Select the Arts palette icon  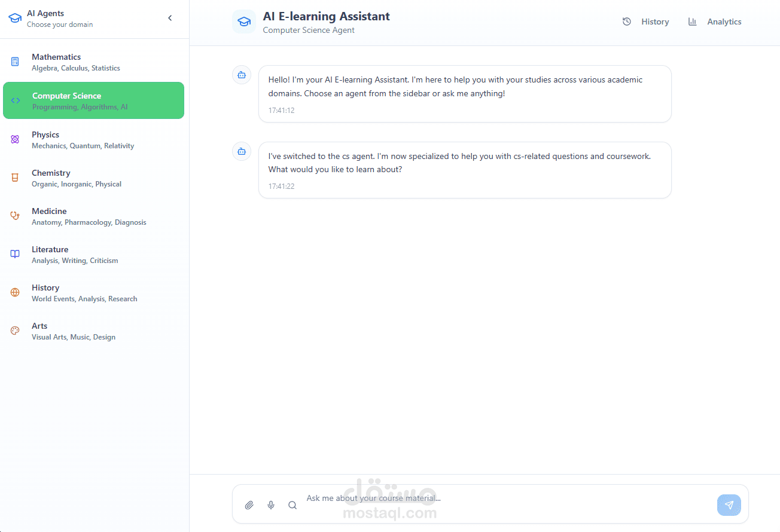click(14, 330)
